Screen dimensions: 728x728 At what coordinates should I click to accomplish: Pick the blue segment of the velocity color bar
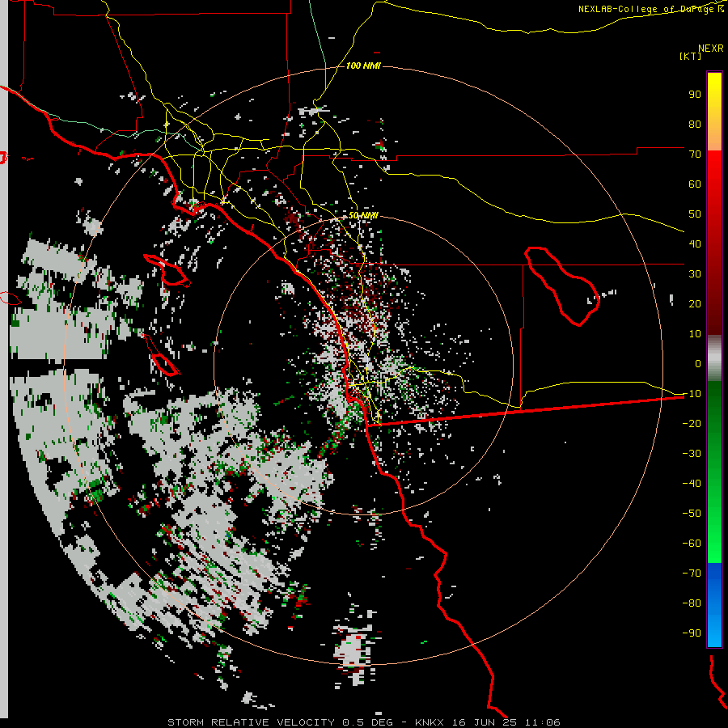click(x=714, y=604)
